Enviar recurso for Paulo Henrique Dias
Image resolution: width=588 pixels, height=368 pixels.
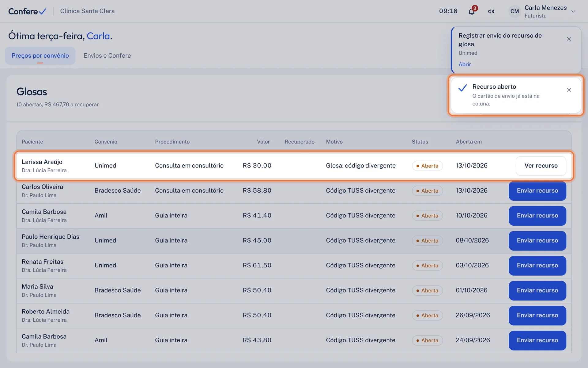[x=537, y=240]
